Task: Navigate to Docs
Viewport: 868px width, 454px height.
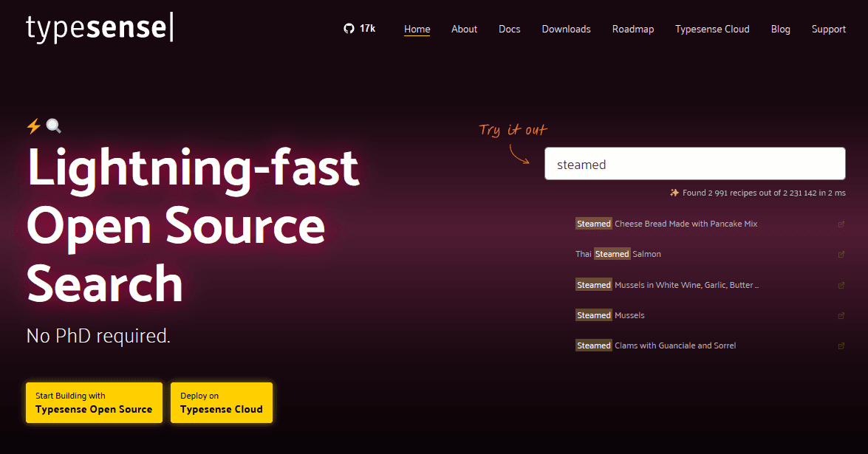Action: pos(509,29)
